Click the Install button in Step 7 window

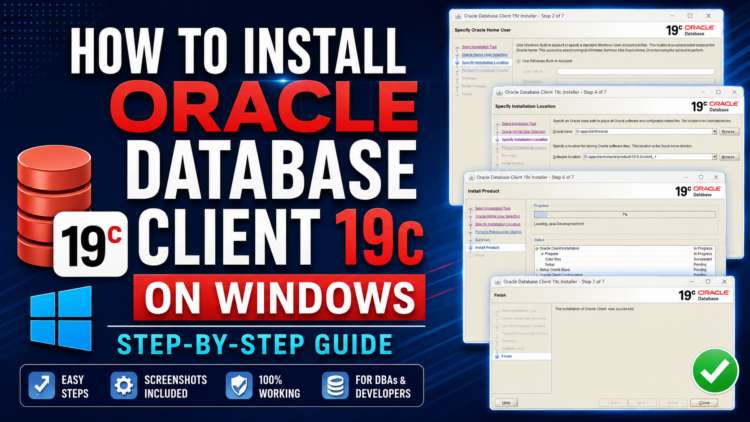(673, 403)
